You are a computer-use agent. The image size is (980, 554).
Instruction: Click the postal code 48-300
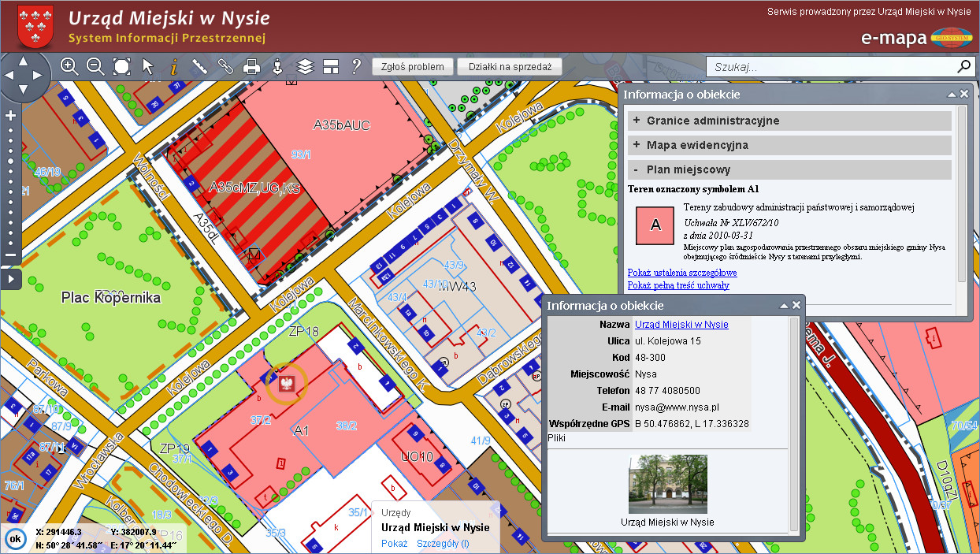pos(651,358)
